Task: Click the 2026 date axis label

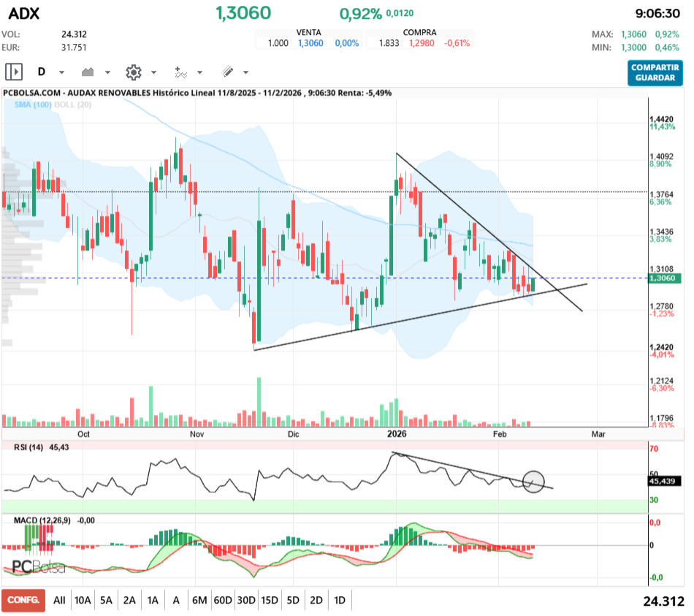Action: pos(397,434)
